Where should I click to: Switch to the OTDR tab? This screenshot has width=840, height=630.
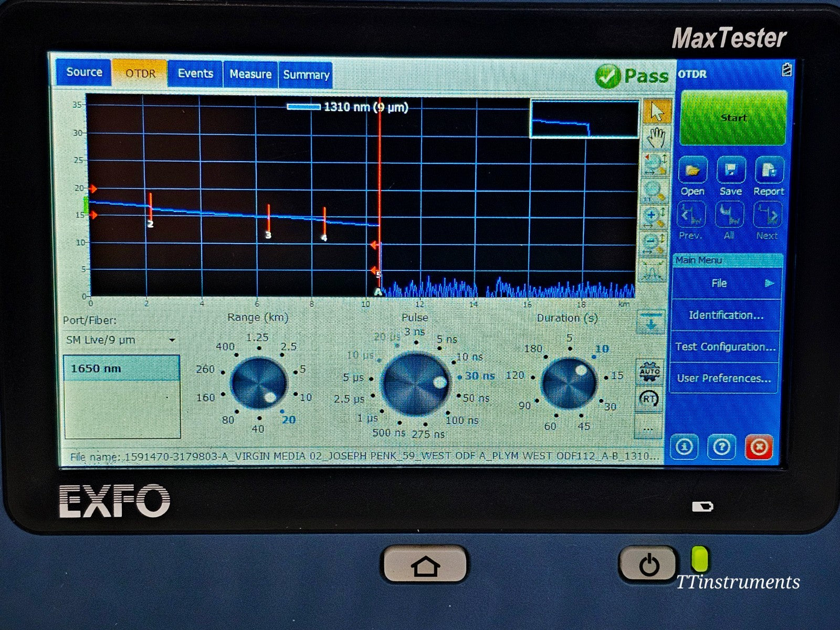pyautogui.click(x=140, y=73)
